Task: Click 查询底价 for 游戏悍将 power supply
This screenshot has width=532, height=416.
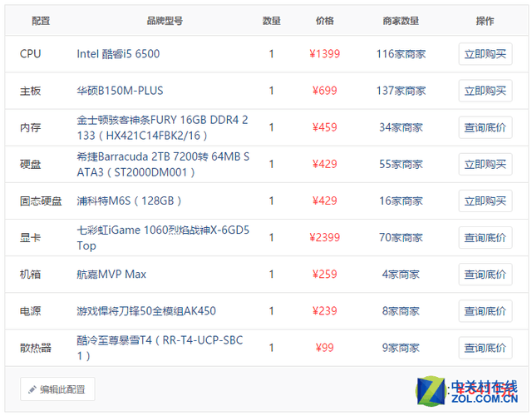Action: [485, 310]
